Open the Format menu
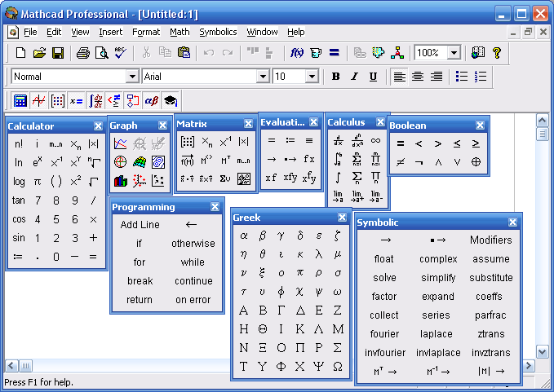 click(x=146, y=32)
